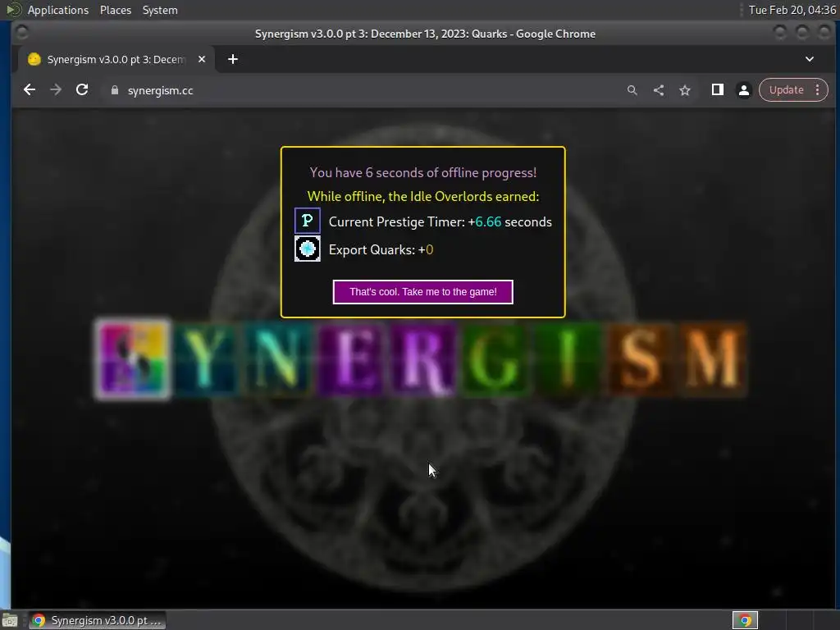This screenshot has height=630, width=840.
Task: Click the Export Quarks icon
Action: click(x=308, y=249)
